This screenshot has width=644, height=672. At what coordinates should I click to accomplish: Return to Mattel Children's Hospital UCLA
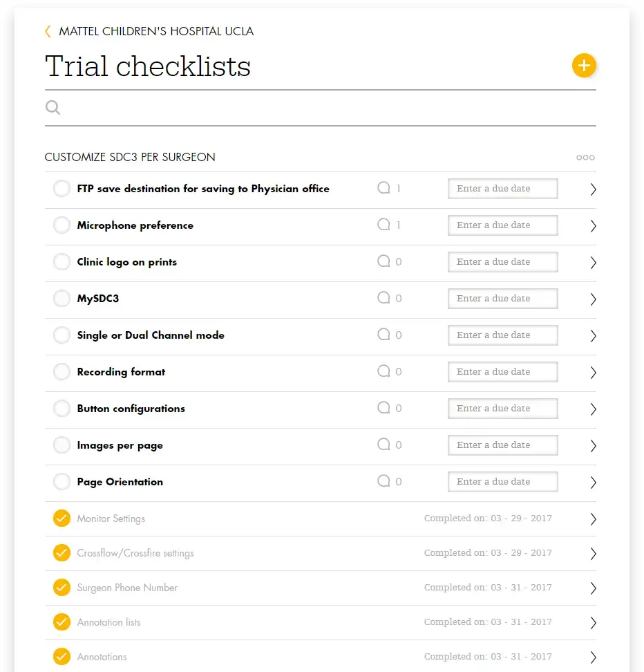(156, 31)
